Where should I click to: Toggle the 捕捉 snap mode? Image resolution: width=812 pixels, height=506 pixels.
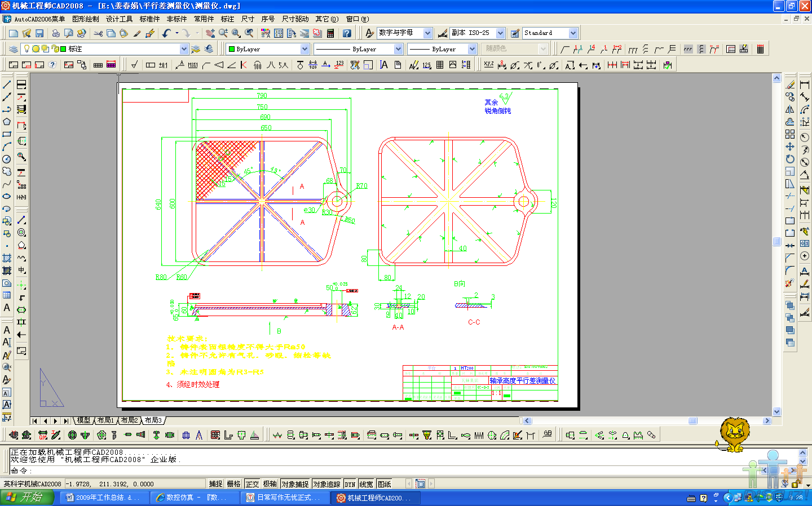point(216,484)
